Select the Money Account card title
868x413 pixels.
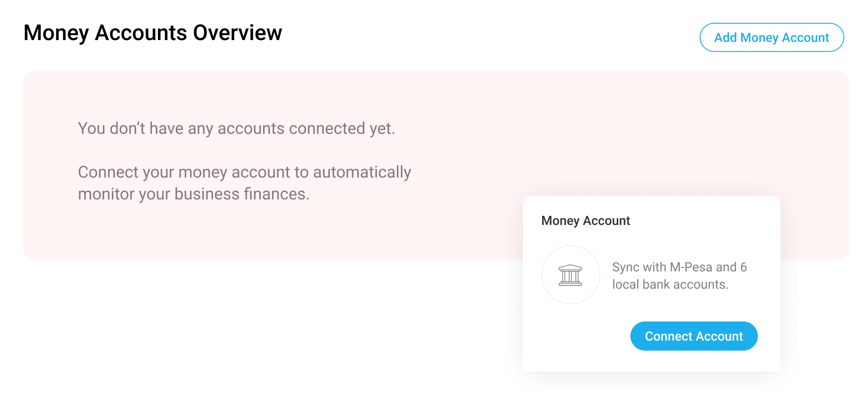pos(585,221)
